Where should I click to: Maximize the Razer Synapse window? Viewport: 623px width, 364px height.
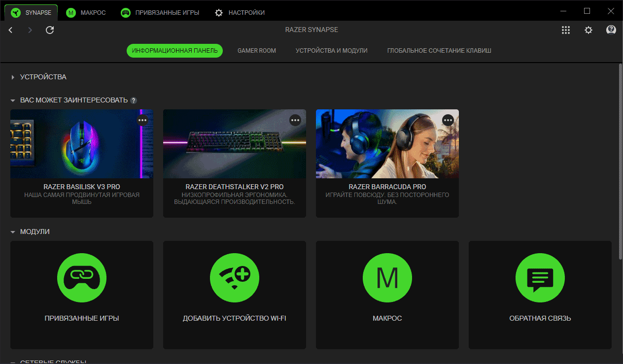click(587, 11)
